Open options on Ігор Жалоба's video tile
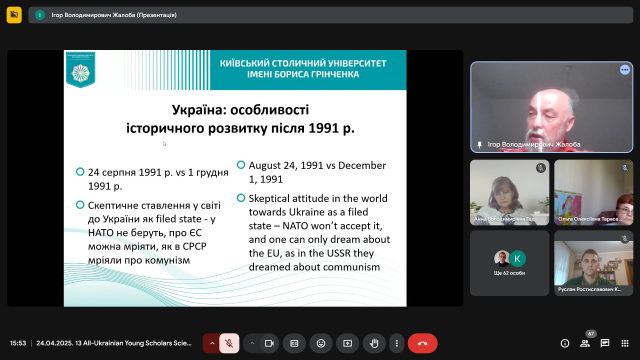This screenshot has width=640, height=360. [x=624, y=70]
